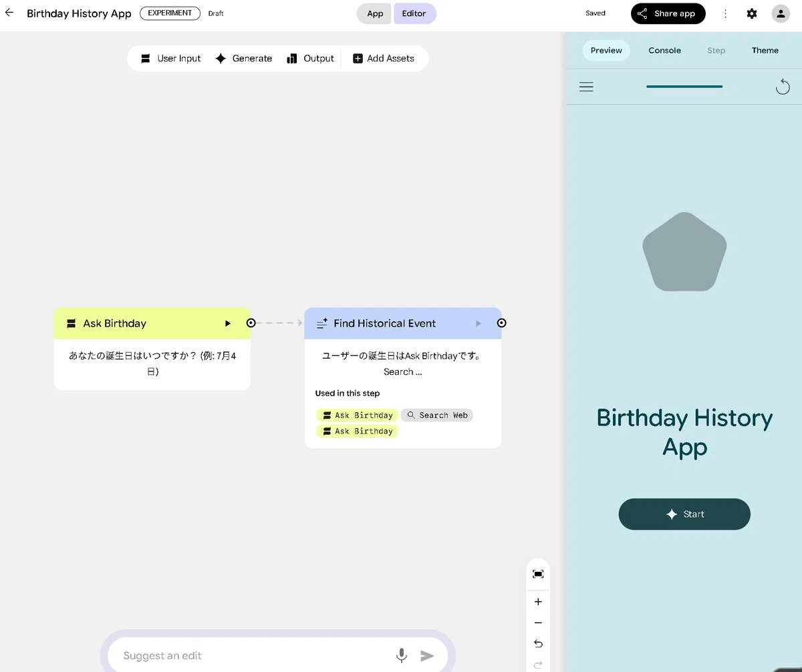
Task: Send the suggested edit
Action: [427, 656]
